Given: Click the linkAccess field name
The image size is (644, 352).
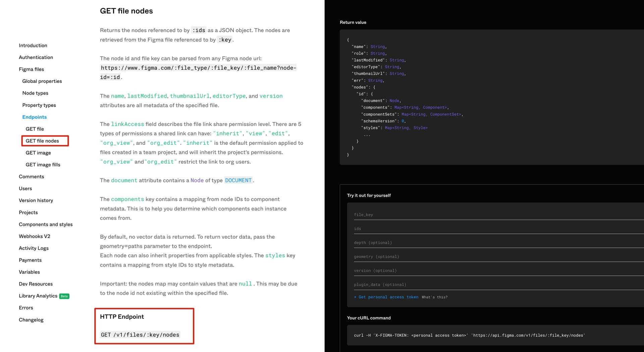Looking at the screenshot, I should (x=127, y=124).
